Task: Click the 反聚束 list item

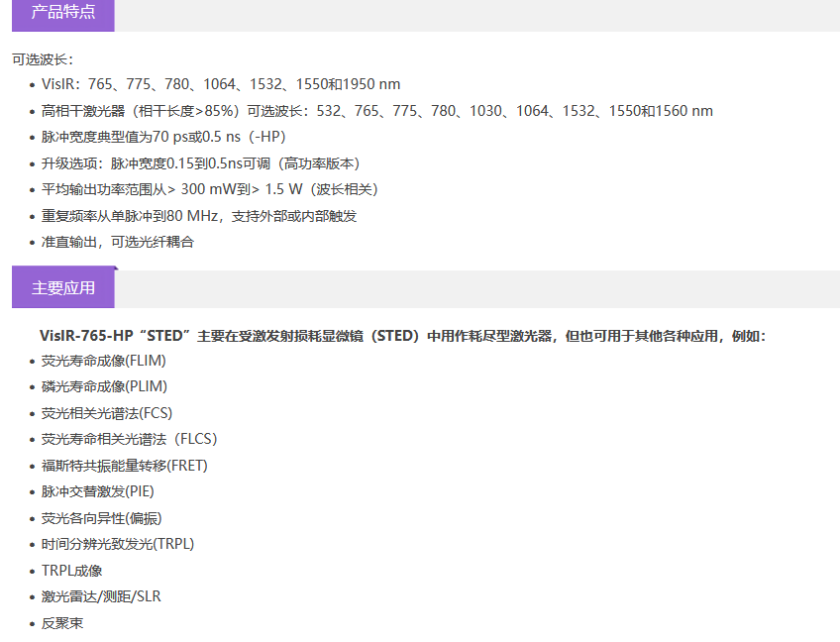Action: click(62, 622)
